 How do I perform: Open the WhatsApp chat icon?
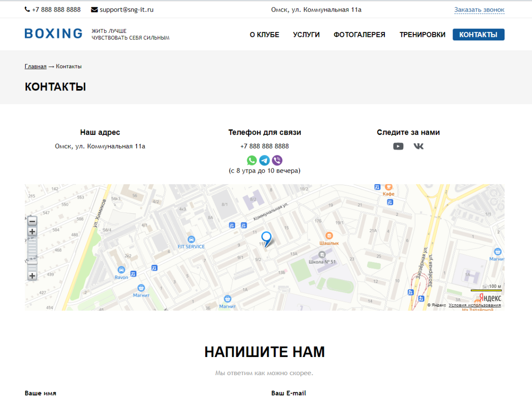pos(252,161)
